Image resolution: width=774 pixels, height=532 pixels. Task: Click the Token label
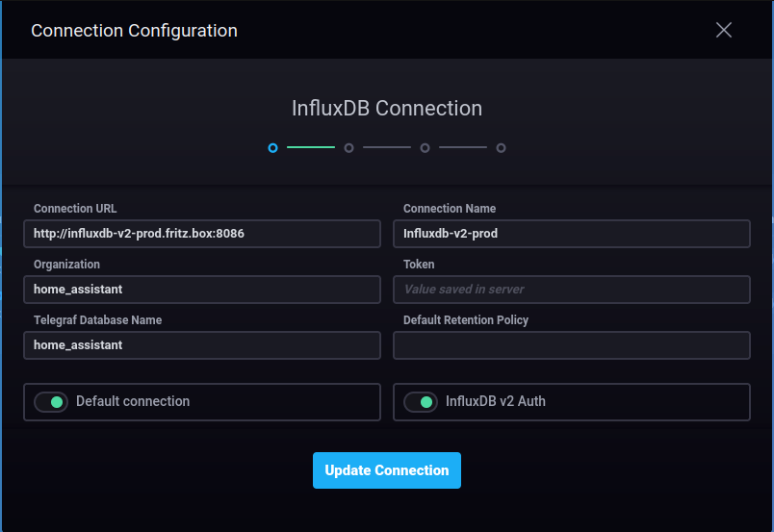pos(419,264)
